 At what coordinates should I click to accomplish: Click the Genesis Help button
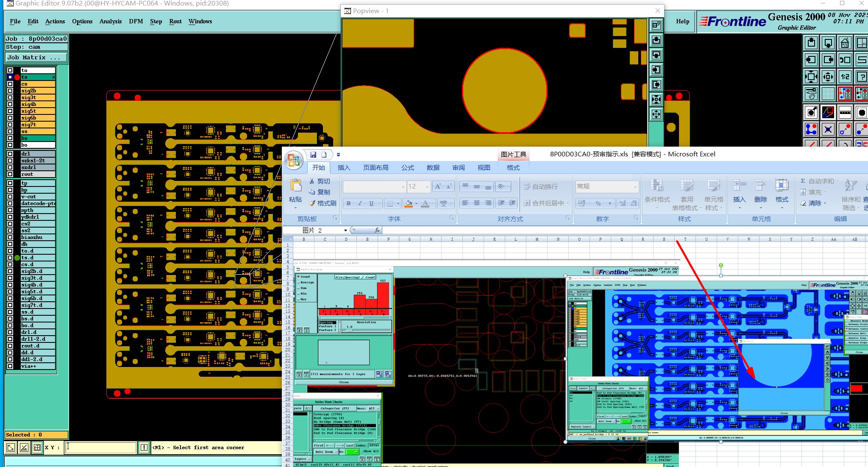tap(682, 21)
